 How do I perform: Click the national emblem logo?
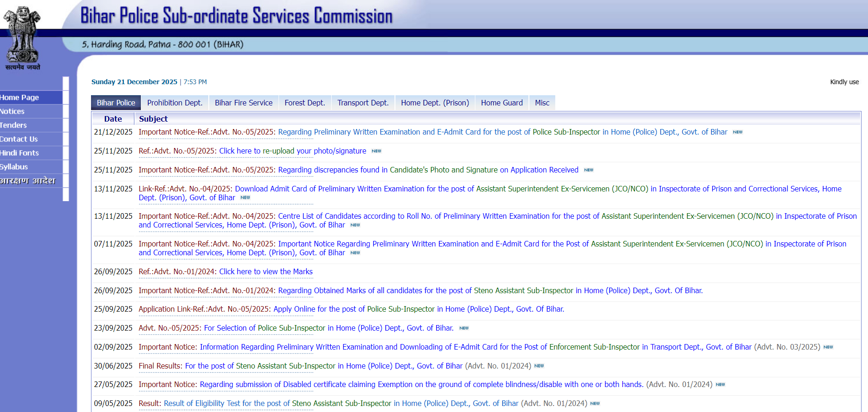(x=22, y=37)
